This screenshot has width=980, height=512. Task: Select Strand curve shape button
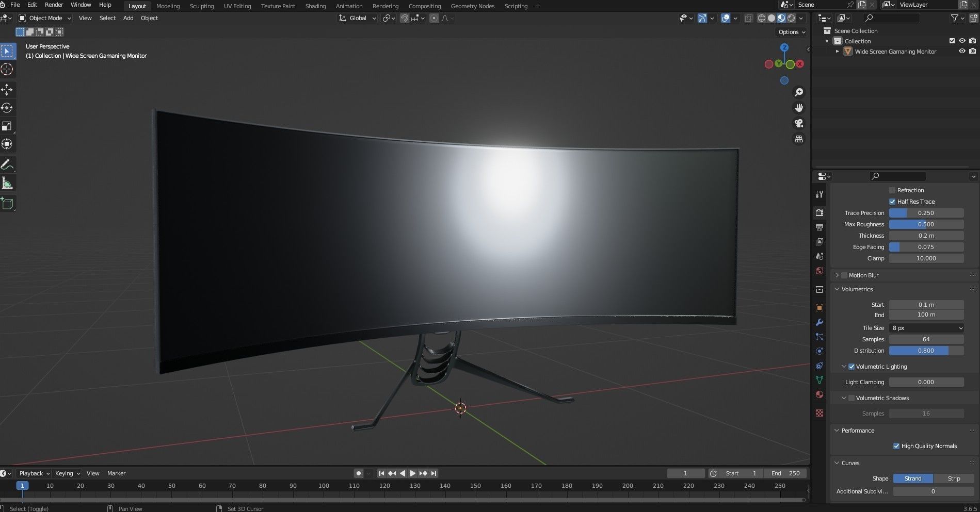913,478
